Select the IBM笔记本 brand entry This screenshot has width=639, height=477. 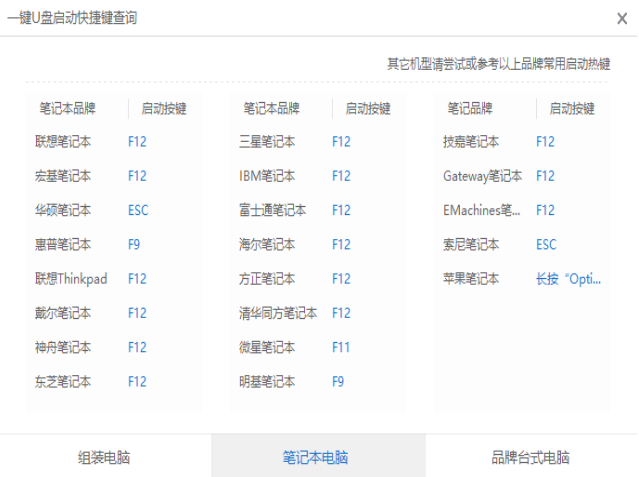click(267, 176)
